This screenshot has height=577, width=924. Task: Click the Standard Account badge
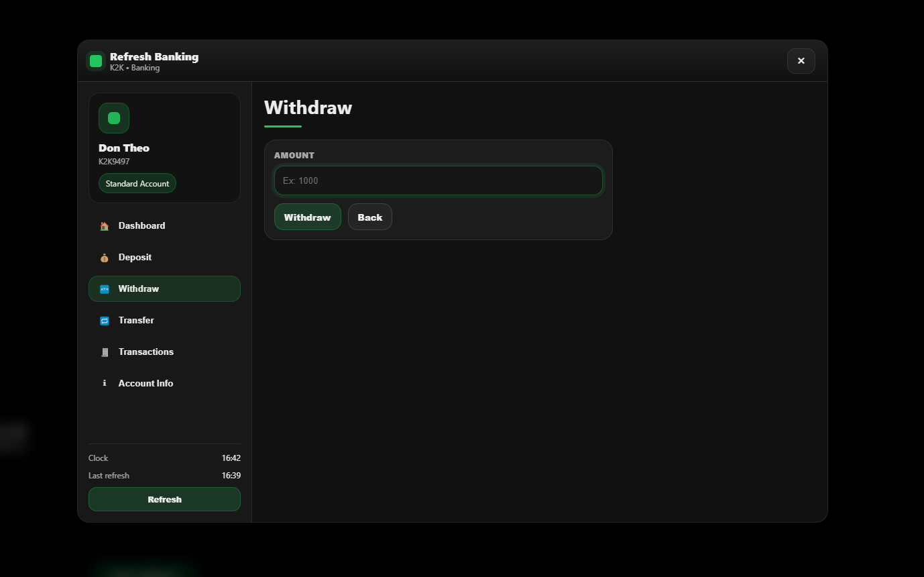[137, 183]
